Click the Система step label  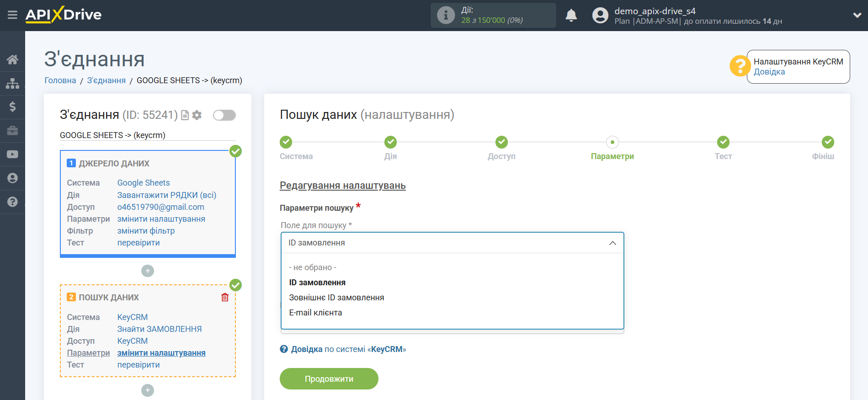tap(296, 156)
